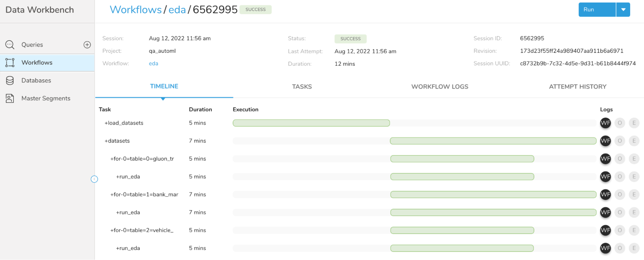Click the load_datasets execution progress bar
The image size is (644, 260).
(x=311, y=123)
